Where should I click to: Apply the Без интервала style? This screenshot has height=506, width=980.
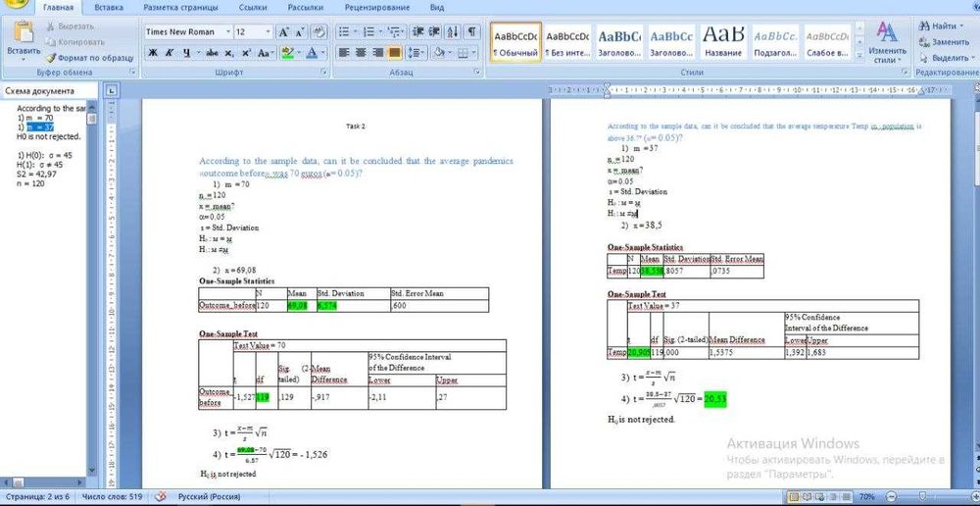pyautogui.click(x=567, y=42)
